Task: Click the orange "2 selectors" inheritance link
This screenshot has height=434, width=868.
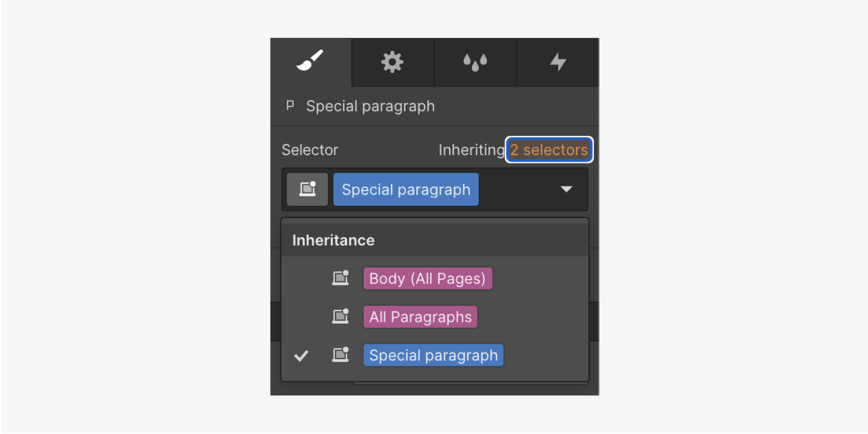Action: coord(549,150)
